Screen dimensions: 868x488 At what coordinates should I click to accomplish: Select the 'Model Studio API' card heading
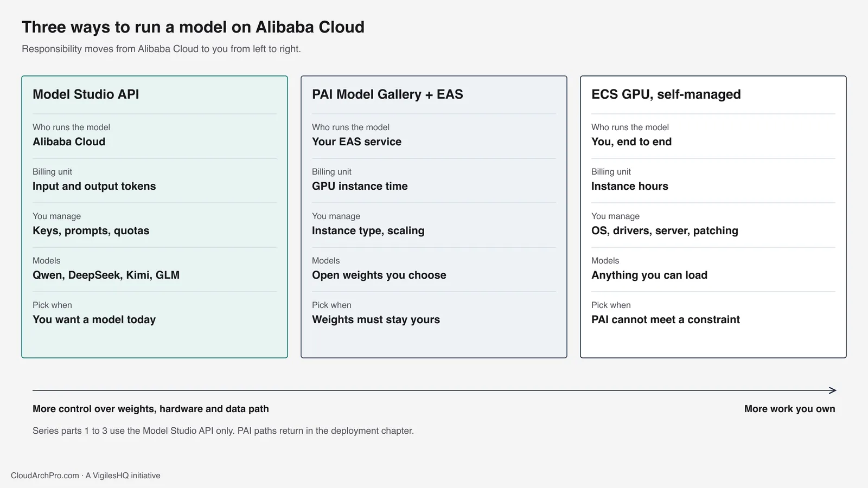coord(86,94)
